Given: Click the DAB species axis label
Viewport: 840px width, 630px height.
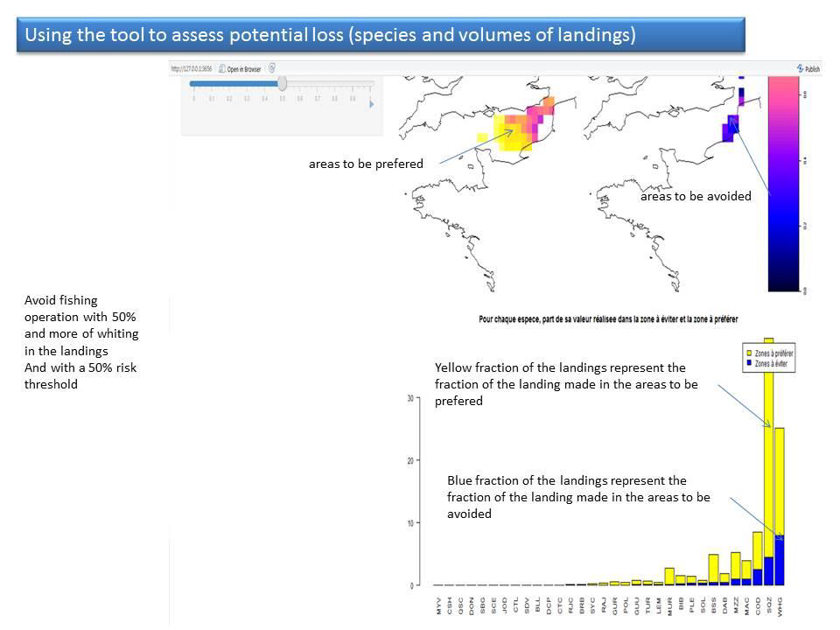Looking at the screenshot, I should 724,605.
